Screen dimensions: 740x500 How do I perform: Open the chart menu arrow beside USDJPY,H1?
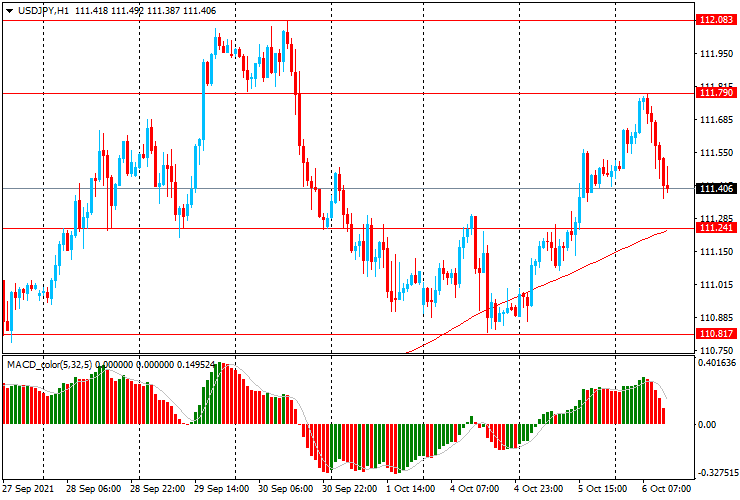click(x=8, y=9)
